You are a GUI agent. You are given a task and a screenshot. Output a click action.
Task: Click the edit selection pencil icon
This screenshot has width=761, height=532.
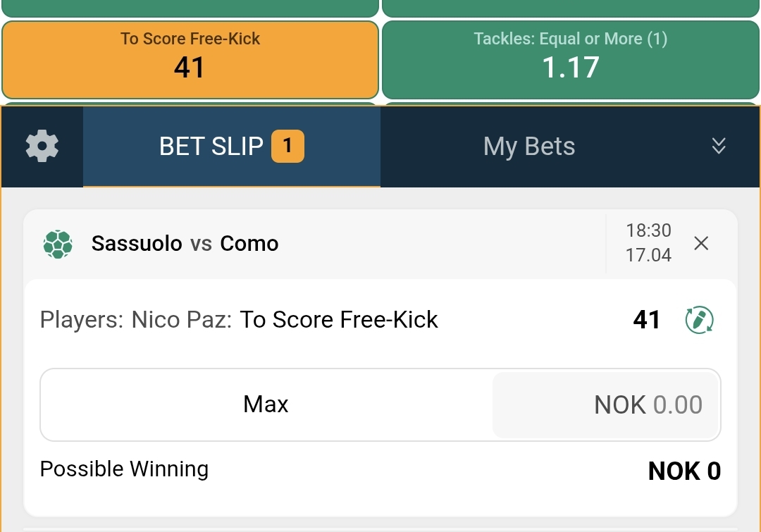pyautogui.click(x=699, y=320)
